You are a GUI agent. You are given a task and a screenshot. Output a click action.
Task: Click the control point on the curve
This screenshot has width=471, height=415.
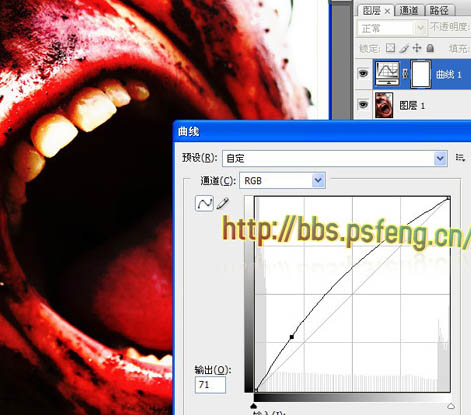(x=292, y=337)
